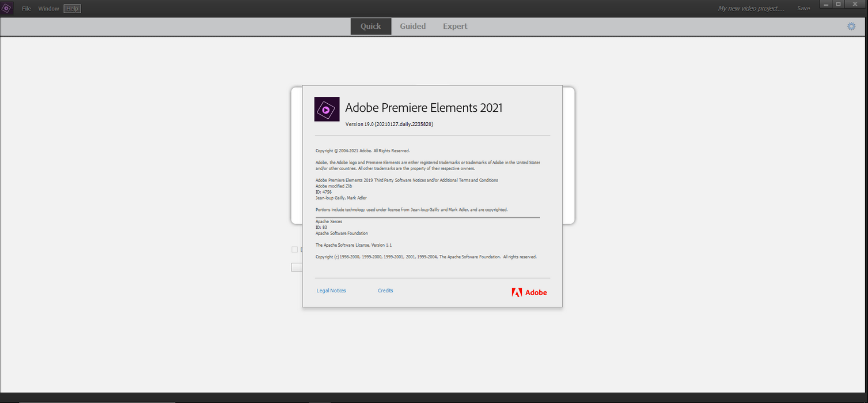Click the 'Jean-loup Gailly, Mark Adler' line

(x=341, y=198)
